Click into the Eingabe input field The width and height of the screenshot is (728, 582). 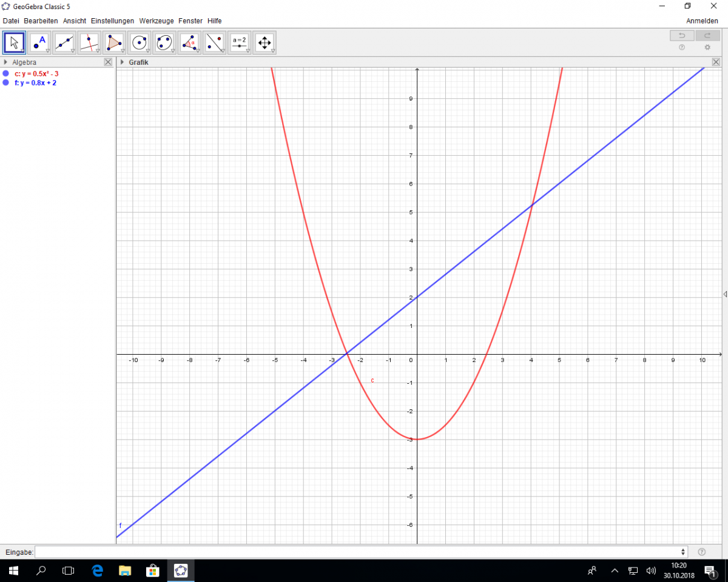[x=358, y=552]
